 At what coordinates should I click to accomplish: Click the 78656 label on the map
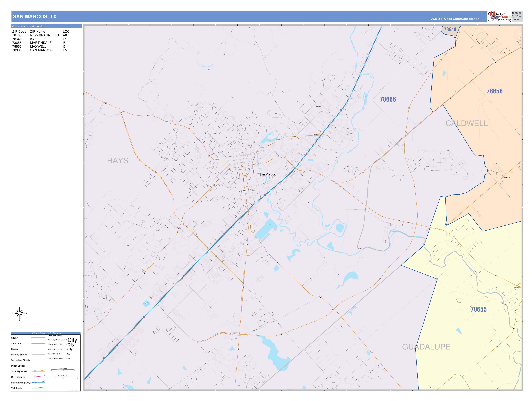(x=495, y=91)
